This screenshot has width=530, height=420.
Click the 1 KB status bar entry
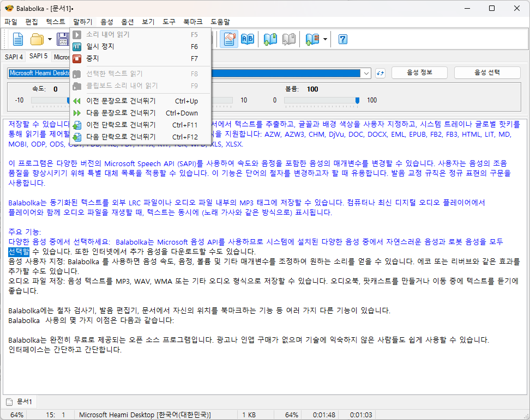[249, 415]
